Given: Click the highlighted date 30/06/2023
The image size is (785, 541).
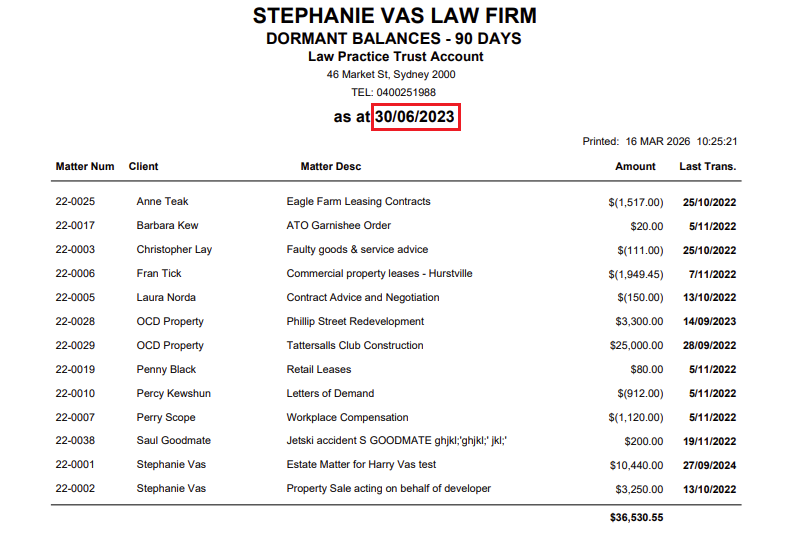Looking at the screenshot, I should [x=415, y=117].
